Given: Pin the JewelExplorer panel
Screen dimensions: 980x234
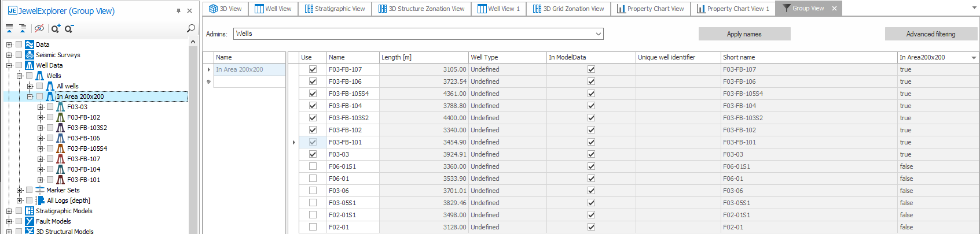Looking at the screenshot, I should coord(178,11).
